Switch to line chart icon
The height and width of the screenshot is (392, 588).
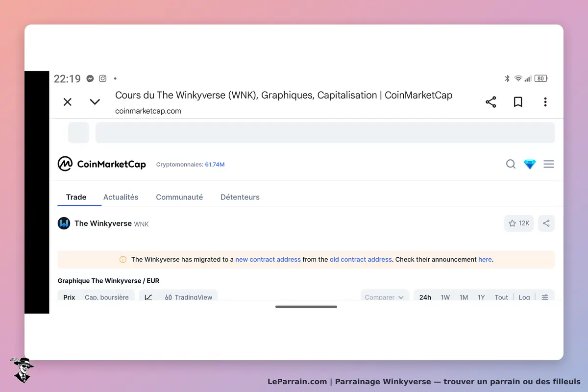click(x=148, y=297)
